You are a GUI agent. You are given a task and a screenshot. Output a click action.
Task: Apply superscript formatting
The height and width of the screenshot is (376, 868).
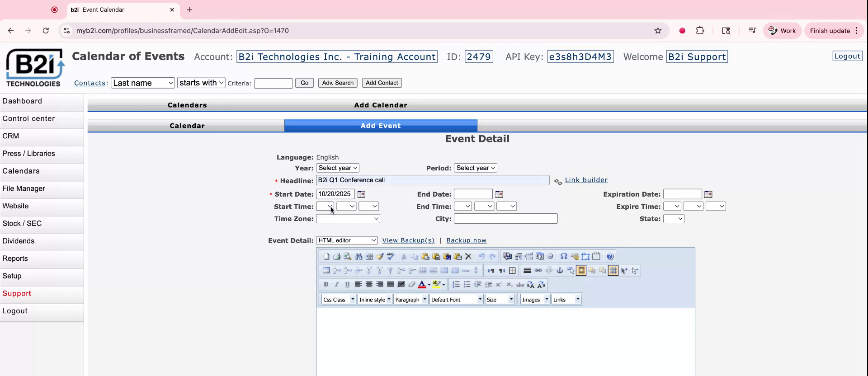[x=499, y=284]
